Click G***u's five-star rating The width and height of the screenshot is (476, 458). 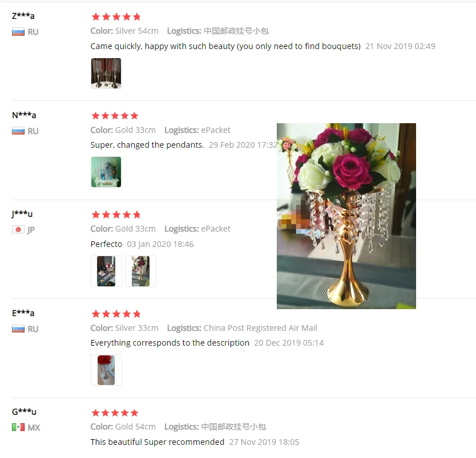(115, 413)
